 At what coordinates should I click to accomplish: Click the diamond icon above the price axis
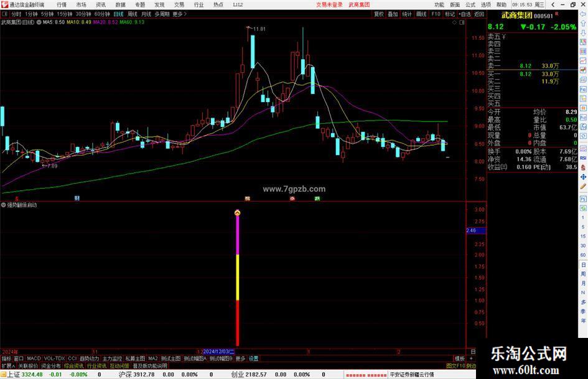[x=454, y=22]
